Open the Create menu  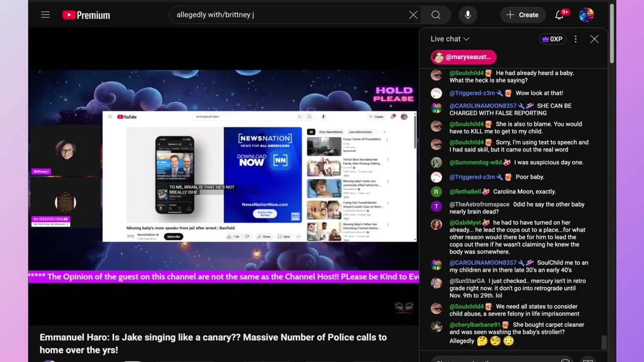point(523,15)
